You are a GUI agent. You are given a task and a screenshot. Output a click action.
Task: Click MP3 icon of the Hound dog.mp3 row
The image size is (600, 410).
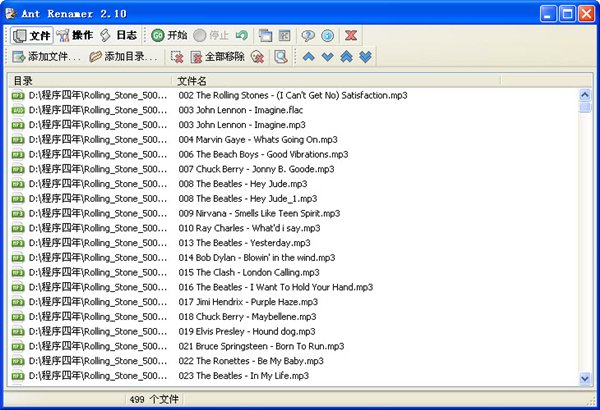(x=18, y=332)
